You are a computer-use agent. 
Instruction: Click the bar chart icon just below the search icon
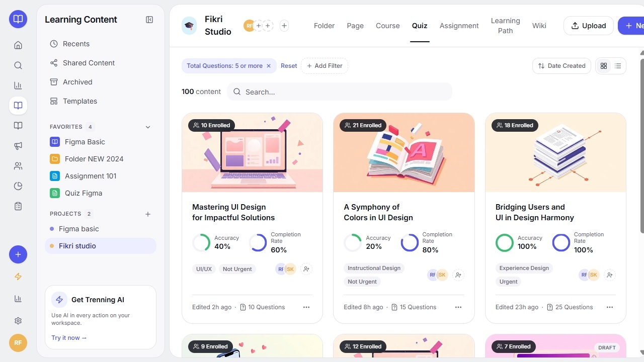[x=18, y=85]
